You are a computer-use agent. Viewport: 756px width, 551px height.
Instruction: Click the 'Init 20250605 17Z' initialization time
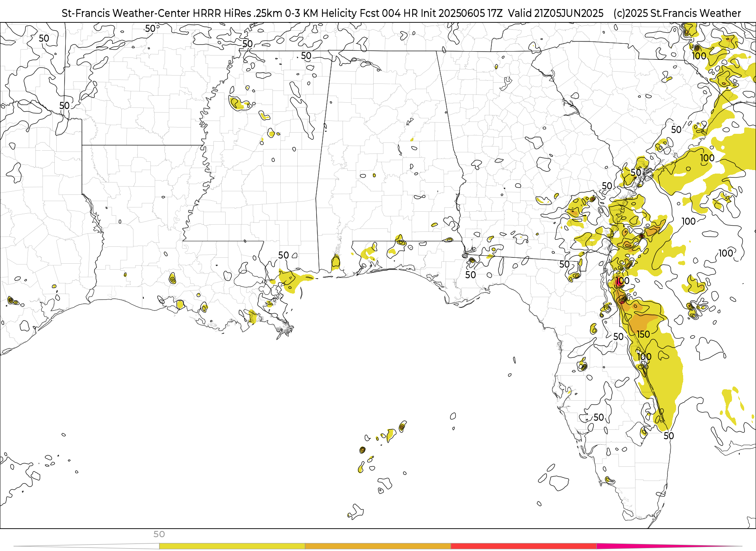[461, 13]
